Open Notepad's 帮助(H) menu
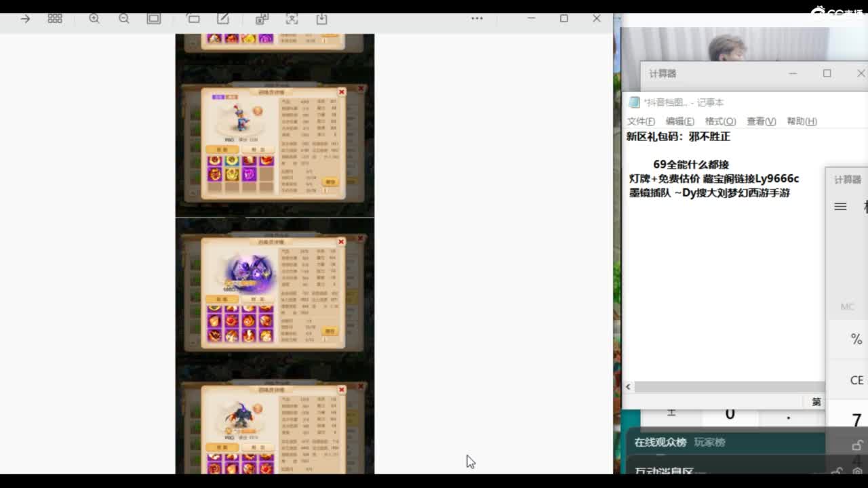The width and height of the screenshot is (868, 488). [x=802, y=121]
